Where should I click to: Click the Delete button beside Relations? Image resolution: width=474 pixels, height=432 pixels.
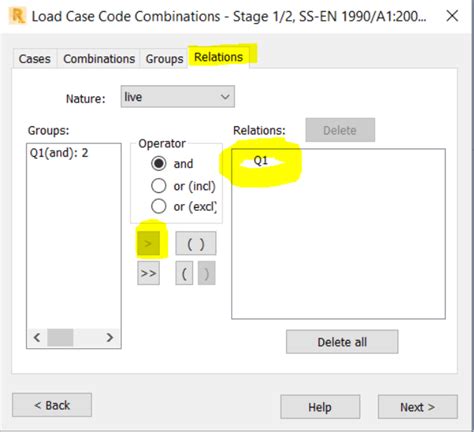(x=340, y=130)
